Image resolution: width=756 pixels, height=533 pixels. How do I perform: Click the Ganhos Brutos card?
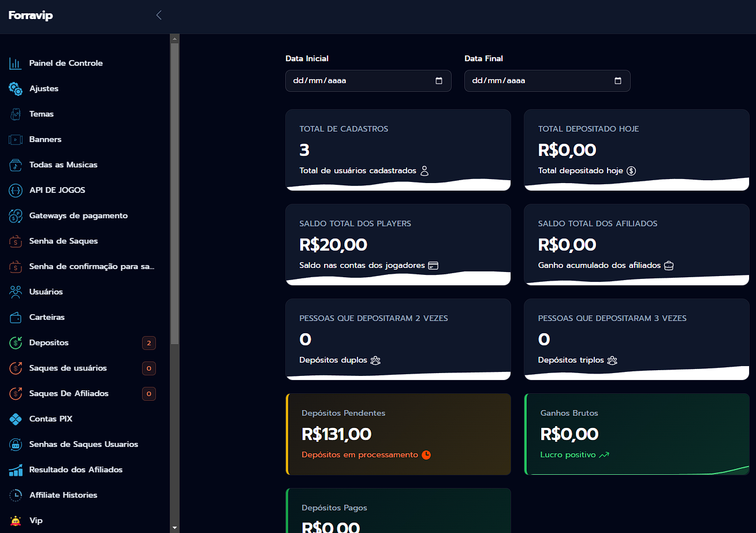pos(637,434)
